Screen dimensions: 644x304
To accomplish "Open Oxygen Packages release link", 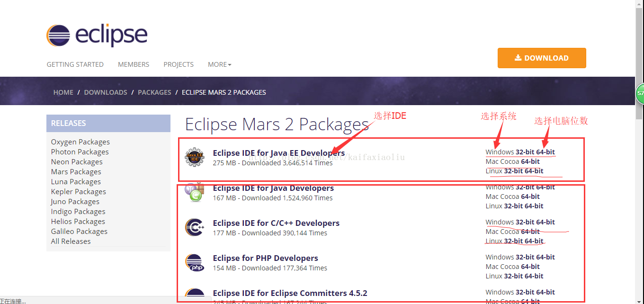I will click(80, 142).
